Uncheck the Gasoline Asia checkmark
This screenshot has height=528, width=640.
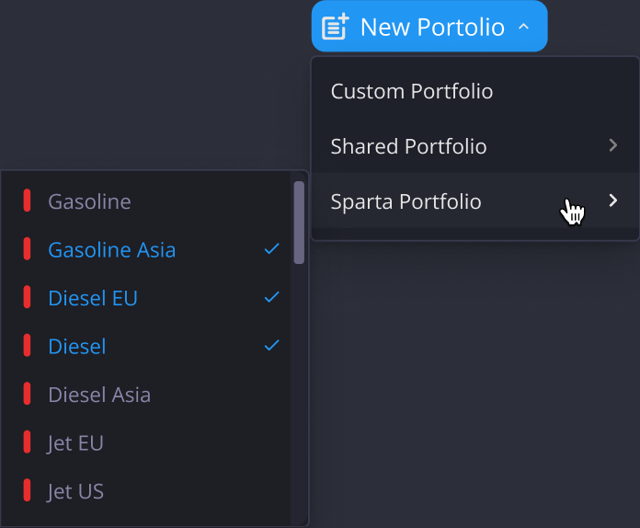pos(271,249)
